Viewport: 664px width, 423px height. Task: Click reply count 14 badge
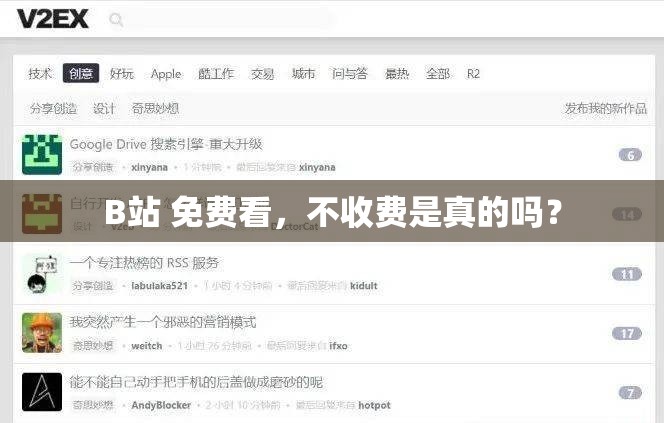point(627,215)
